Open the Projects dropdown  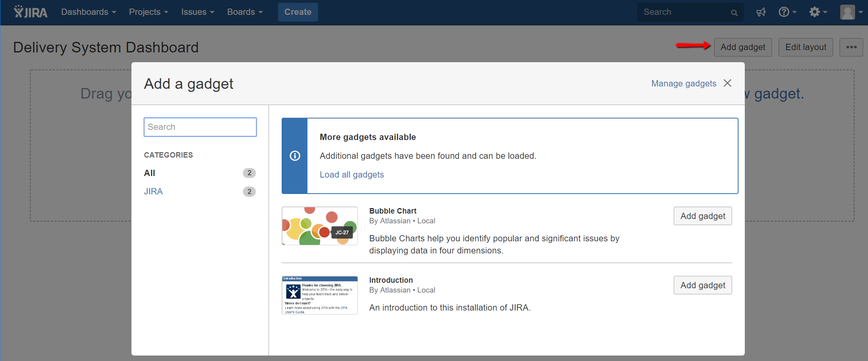pos(148,12)
